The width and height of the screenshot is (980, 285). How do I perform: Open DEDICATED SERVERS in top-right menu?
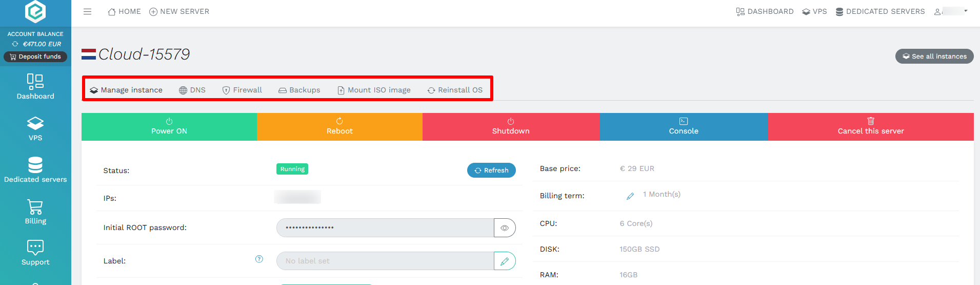point(880,11)
